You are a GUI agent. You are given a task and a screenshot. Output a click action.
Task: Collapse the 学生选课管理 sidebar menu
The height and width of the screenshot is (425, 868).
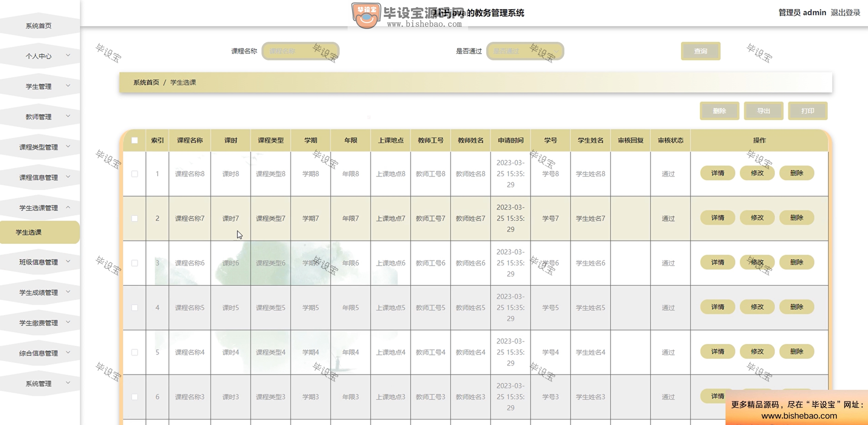(x=40, y=208)
